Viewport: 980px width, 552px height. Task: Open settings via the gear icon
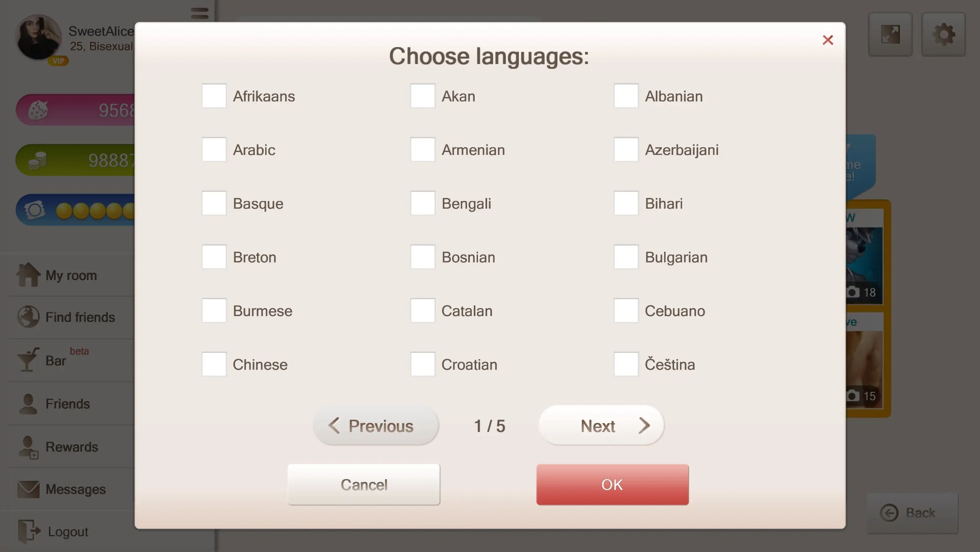[944, 35]
